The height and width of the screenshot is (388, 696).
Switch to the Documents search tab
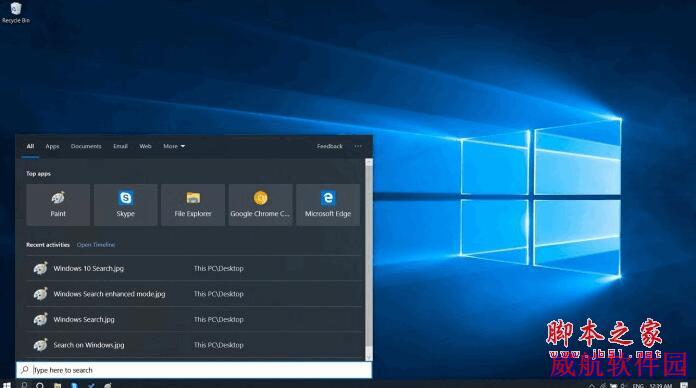[x=86, y=146]
